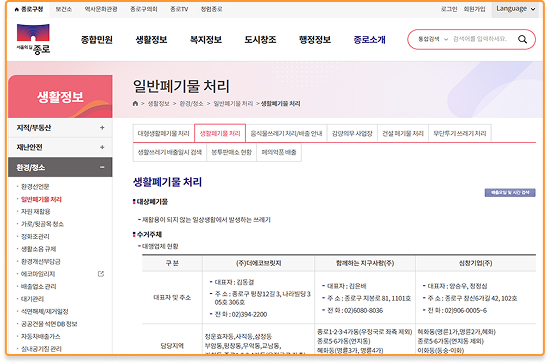
Task: Open 자원 재활용 in sidebar
Action: click(36, 211)
